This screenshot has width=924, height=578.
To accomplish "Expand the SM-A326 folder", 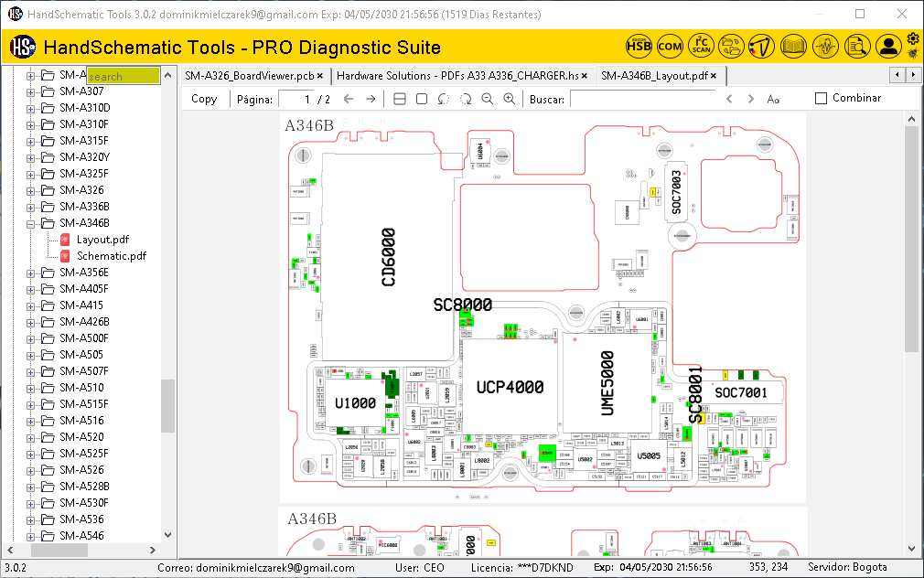I will 30,191.
